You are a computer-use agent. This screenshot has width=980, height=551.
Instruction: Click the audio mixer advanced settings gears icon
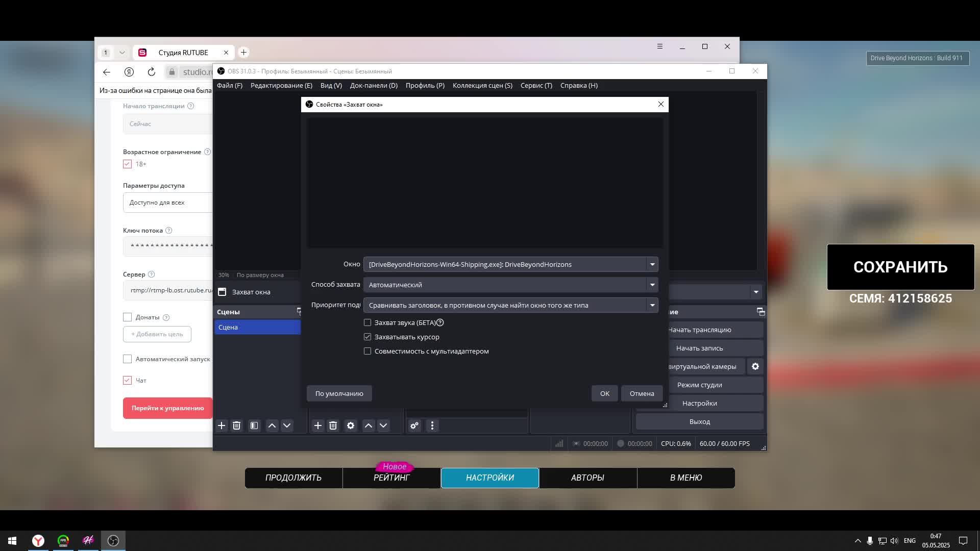pyautogui.click(x=414, y=425)
